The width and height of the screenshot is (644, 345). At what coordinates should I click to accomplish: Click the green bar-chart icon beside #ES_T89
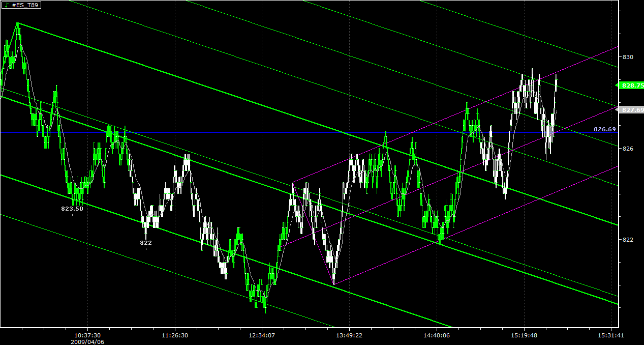7,5
